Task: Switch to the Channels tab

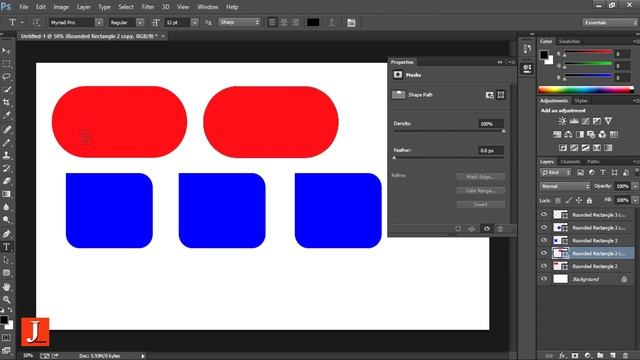Action: 570,162
